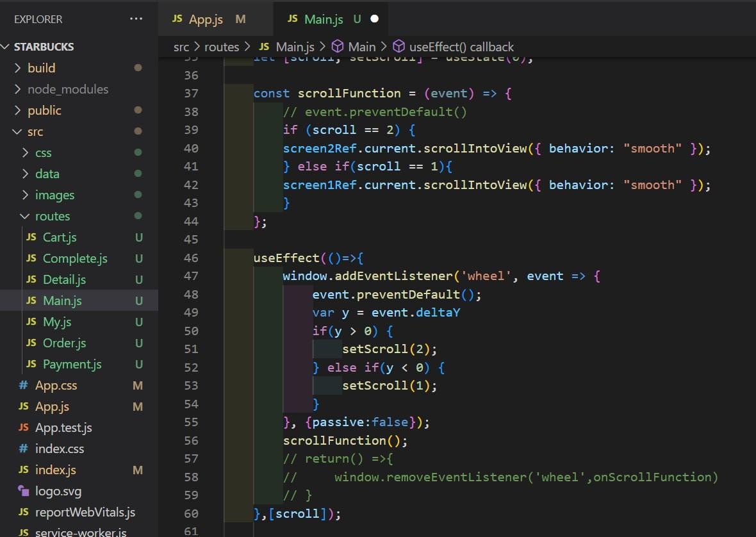Click line number 55 in the gutter
Image resolution: width=756 pixels, height=537 pixels.
coord(191,422)
